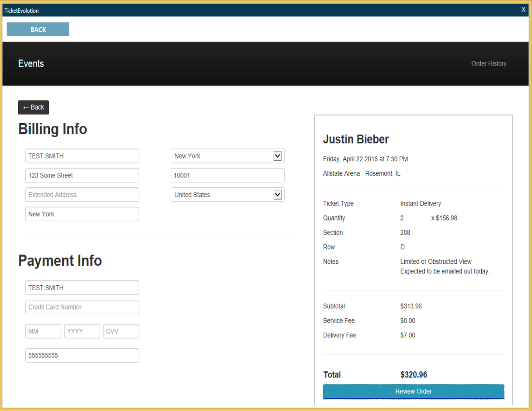This screenshot has height=411, width=532.
Task: Click the unit price x $156.98
Action: click(x=444, y=218)
